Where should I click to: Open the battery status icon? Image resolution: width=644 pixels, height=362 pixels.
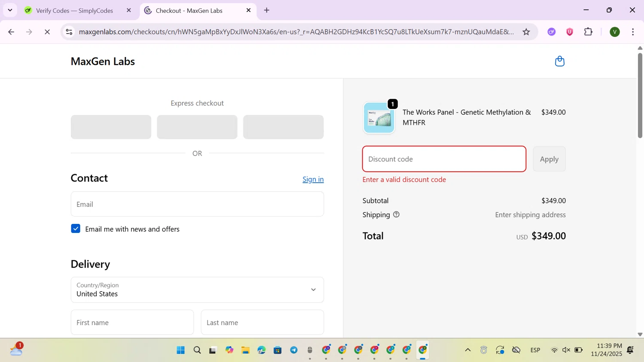[x=579, y=350]
